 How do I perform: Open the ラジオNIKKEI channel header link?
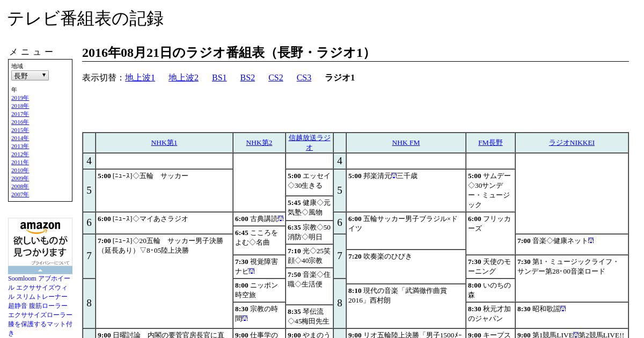[572, 143]
